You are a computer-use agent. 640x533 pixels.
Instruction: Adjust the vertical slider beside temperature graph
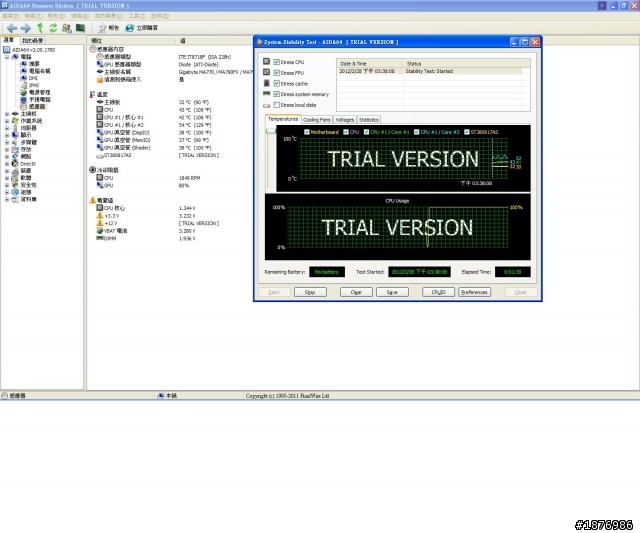(271, 131)
